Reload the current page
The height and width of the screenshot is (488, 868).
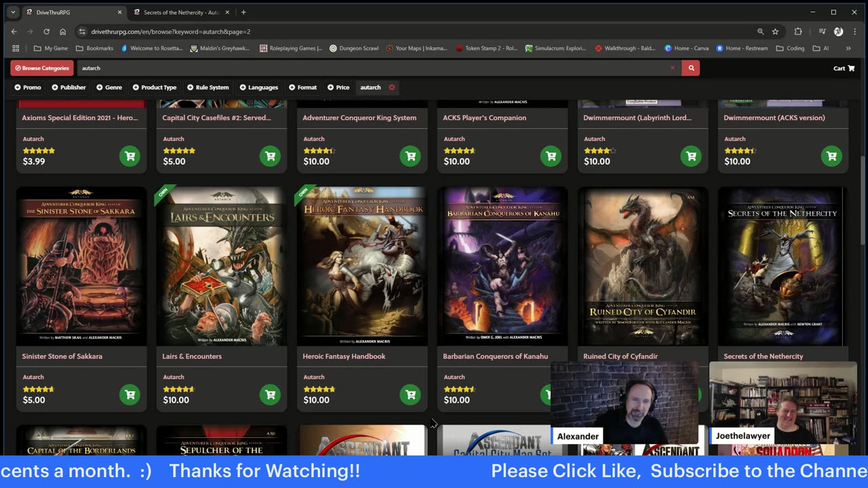pos(46,31)
